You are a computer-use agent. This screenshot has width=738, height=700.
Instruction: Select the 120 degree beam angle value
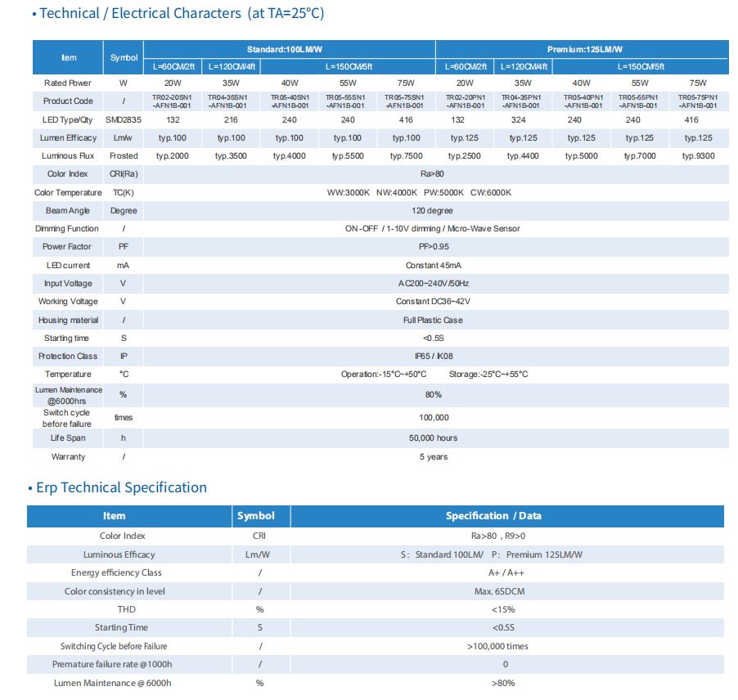point(433,211)
